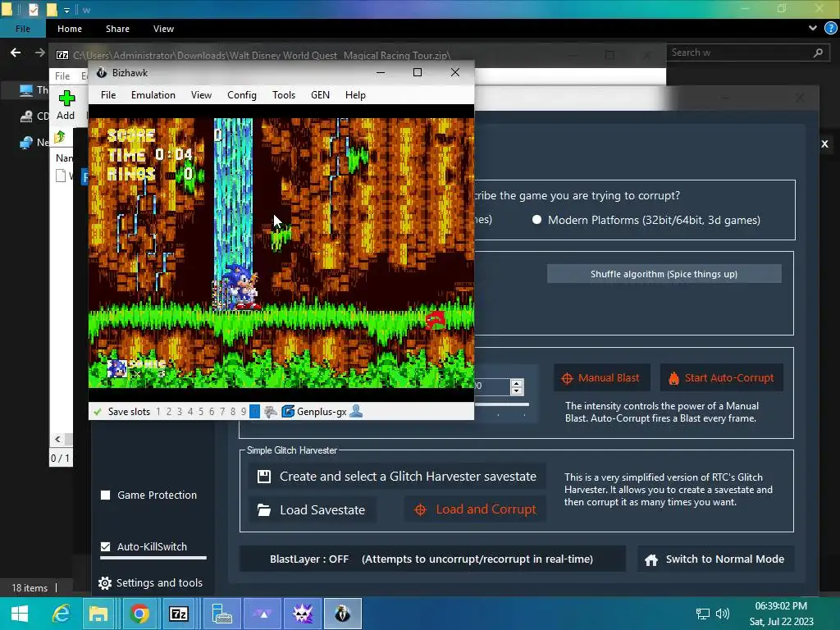Click the house icon on Switch to Normal Mode

click(x=651, y=559)
